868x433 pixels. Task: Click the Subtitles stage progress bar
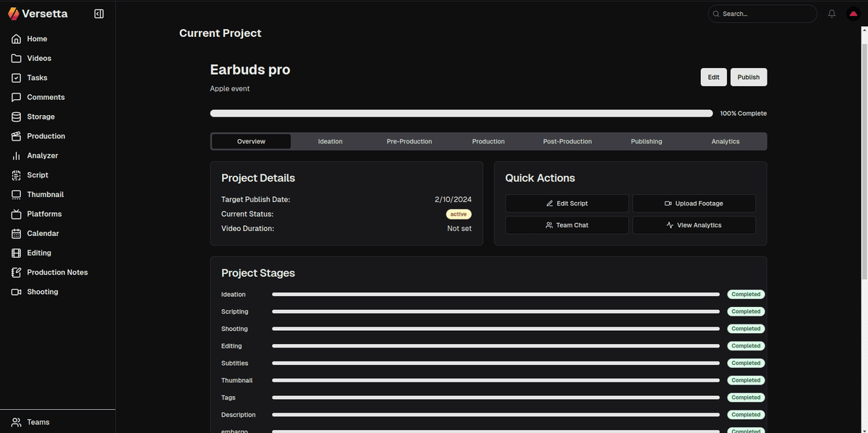tap(496, 363)
